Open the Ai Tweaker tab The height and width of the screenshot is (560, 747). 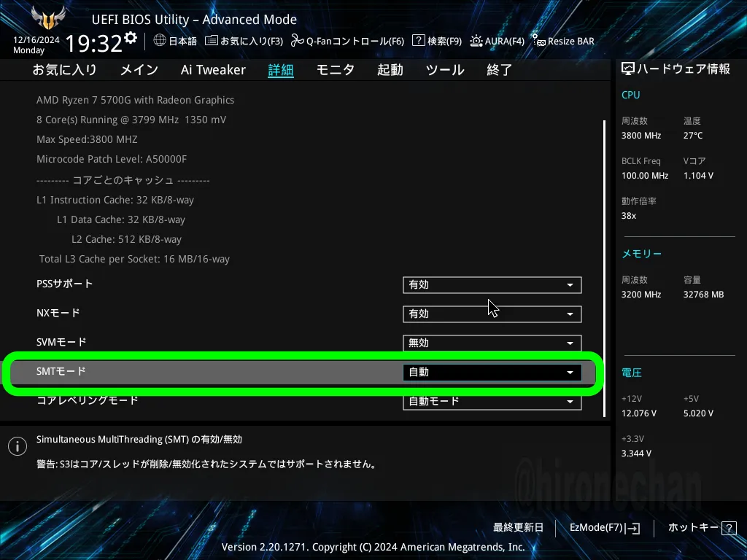point(213,70)
